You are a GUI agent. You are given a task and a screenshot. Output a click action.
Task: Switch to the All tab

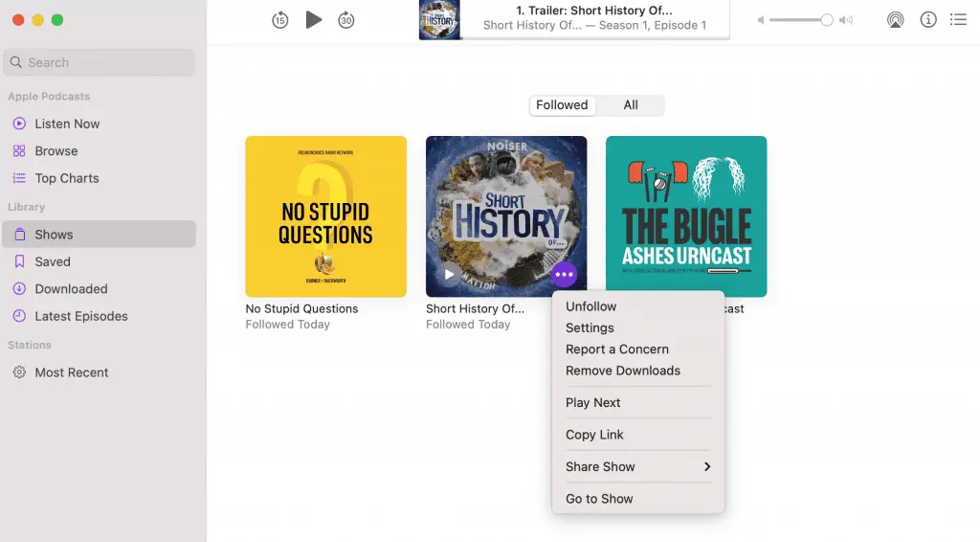click(x=630, y=105)
